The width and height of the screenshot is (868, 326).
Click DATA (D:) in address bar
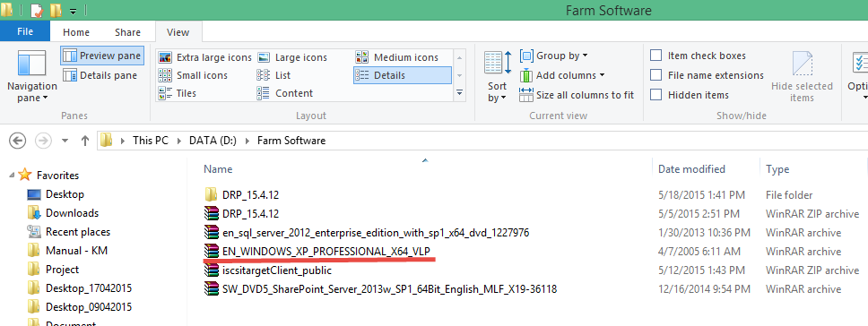tap(213, 141)
